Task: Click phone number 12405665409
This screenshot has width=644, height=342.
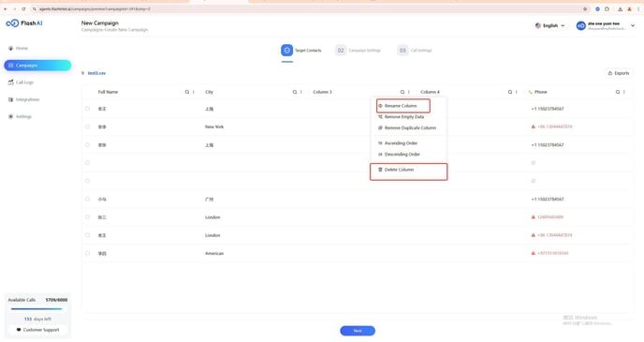Action: (550, 217)
